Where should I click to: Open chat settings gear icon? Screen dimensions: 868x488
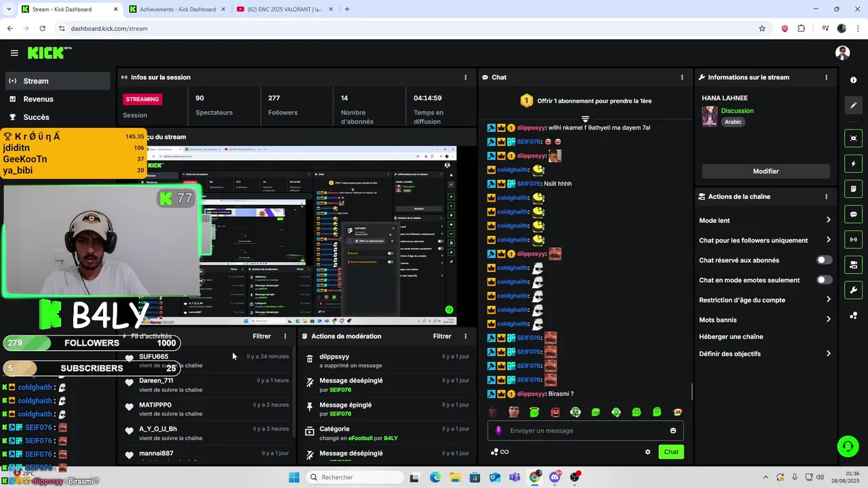[x=648, y=452]
